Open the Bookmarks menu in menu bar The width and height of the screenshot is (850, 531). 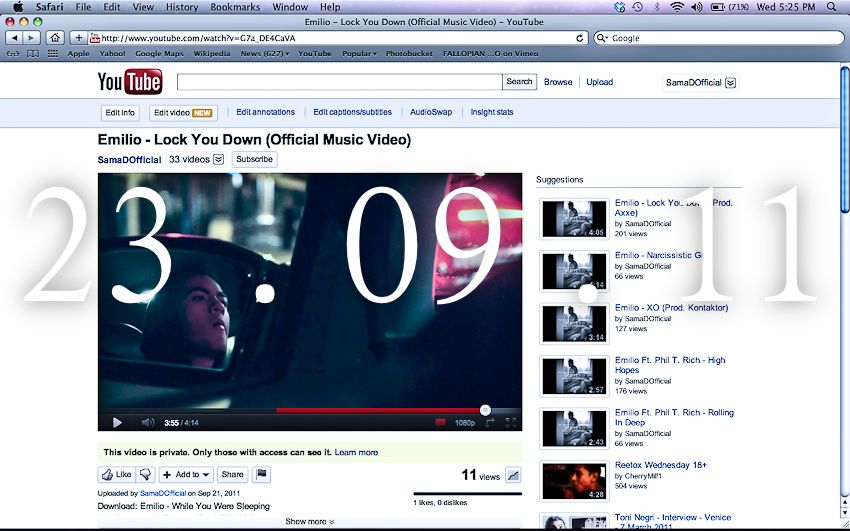pos(235,7)
